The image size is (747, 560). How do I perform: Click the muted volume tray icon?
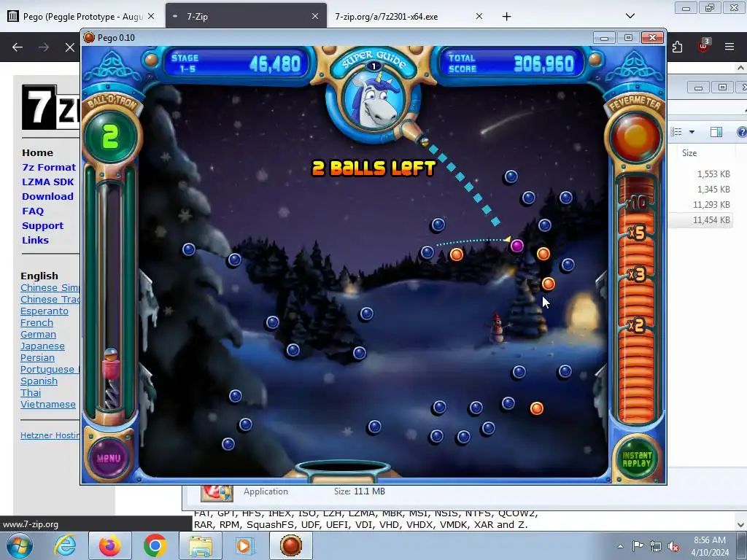(x=673, y=546)
